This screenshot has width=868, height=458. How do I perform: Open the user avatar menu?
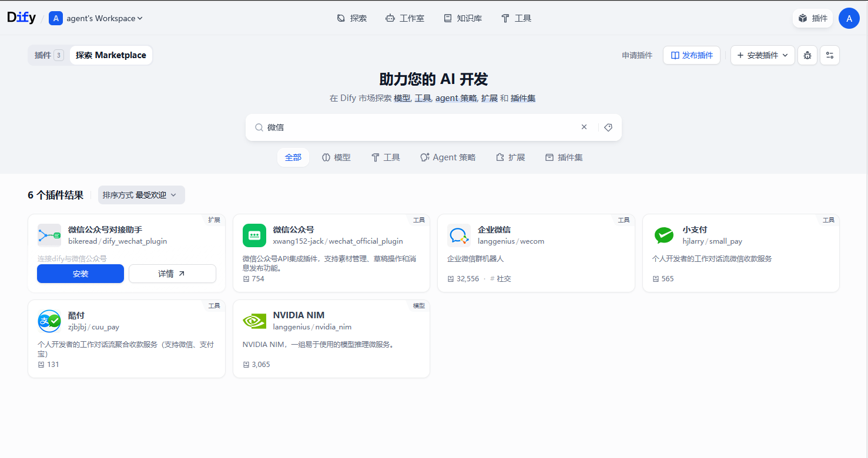(849, 18)
